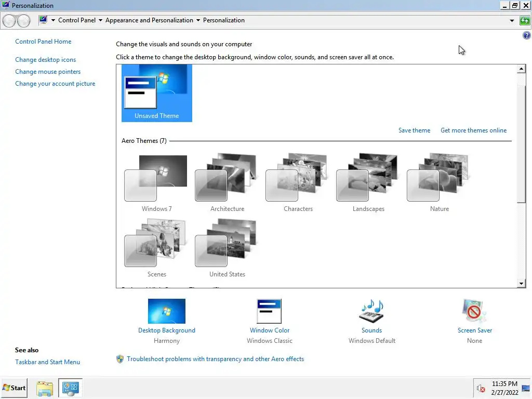Click Personalization breadcrumb in address bar
Viewport: 532px width, 399px height.
pos(223,20)
